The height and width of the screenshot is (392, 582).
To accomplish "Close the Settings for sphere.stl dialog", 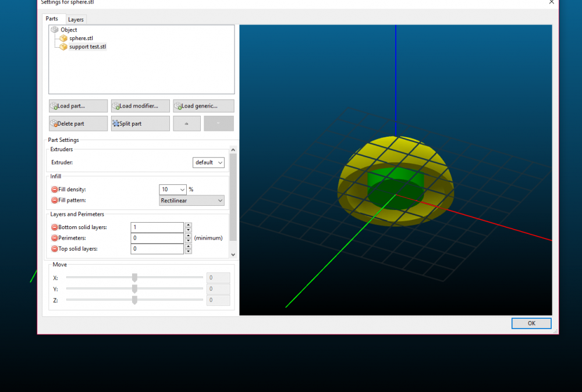I will coord(552,2).
